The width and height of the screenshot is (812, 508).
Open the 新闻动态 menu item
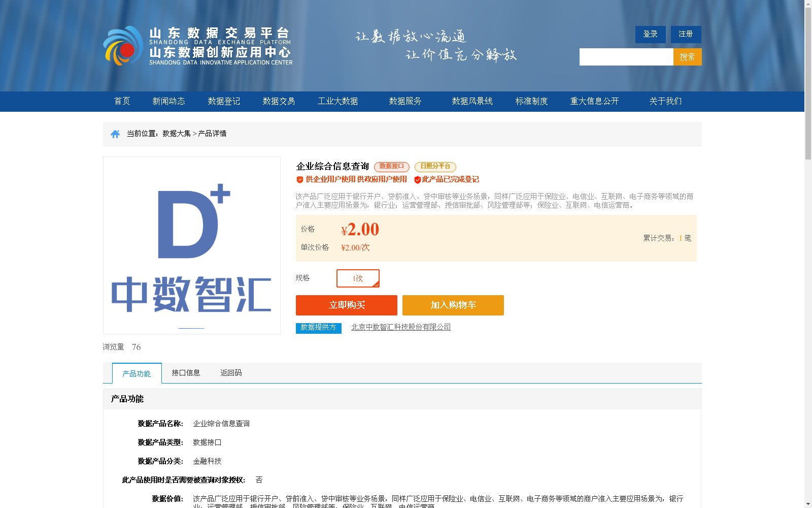(x=168, y=101)
